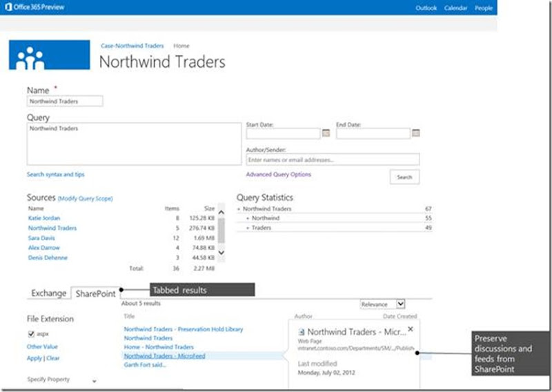Click the Search button
The height and width of the screenshot is (392, 552).
(404, 177)
